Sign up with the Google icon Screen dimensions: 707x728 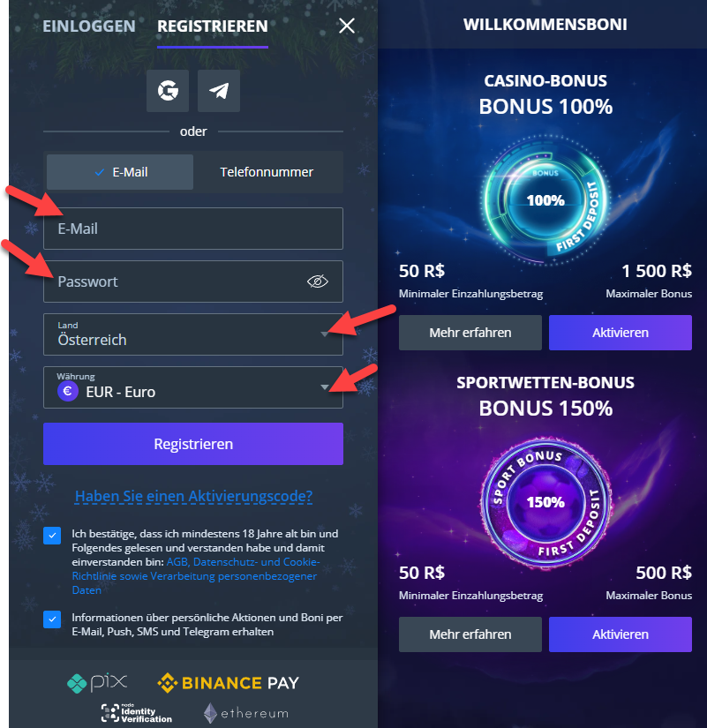click(168, 91)
